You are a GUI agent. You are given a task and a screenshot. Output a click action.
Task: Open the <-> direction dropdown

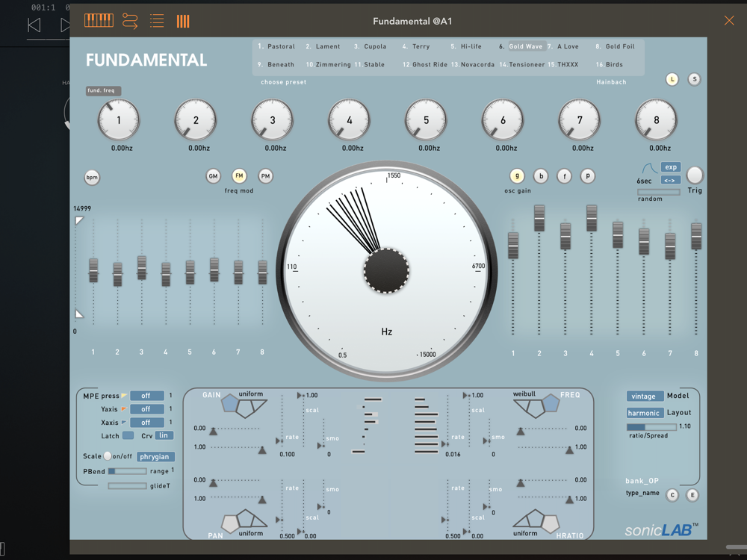671,181
